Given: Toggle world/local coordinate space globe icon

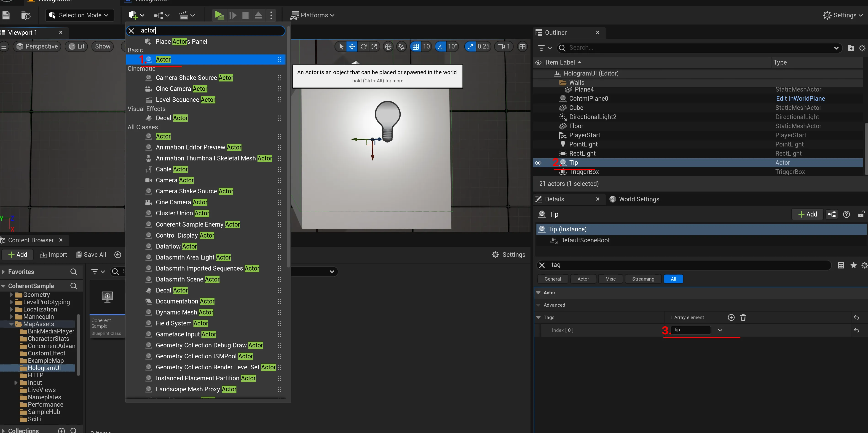Looking at the screenshot, I should click(388, 46).
